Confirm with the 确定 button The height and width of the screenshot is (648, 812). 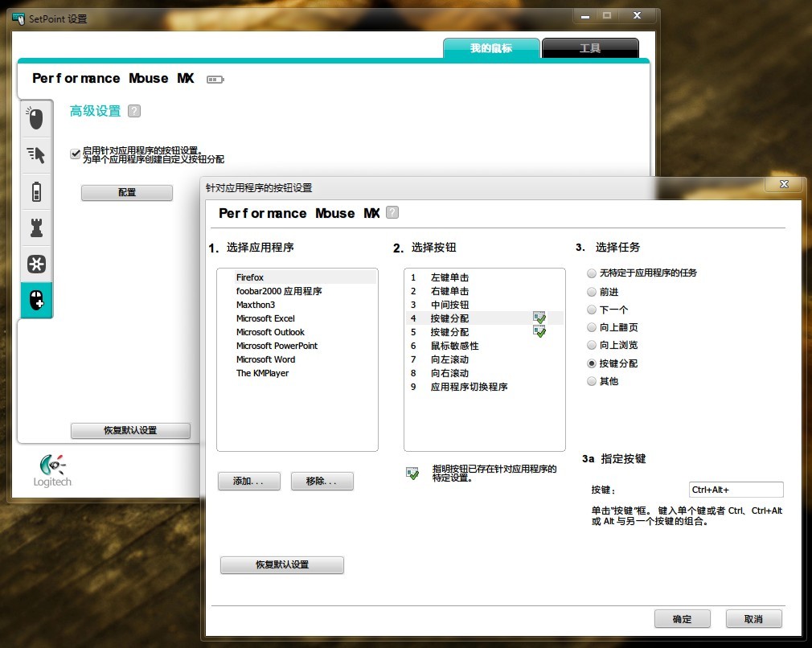682,619
